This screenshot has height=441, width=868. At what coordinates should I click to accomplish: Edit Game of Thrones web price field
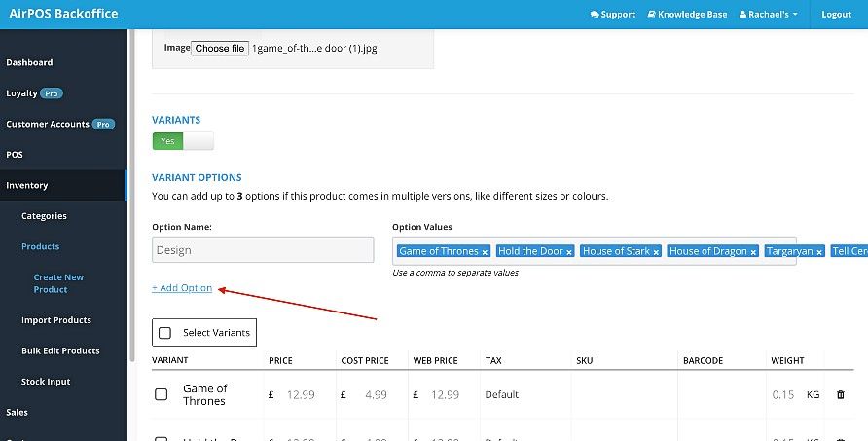tap(445, 395)
